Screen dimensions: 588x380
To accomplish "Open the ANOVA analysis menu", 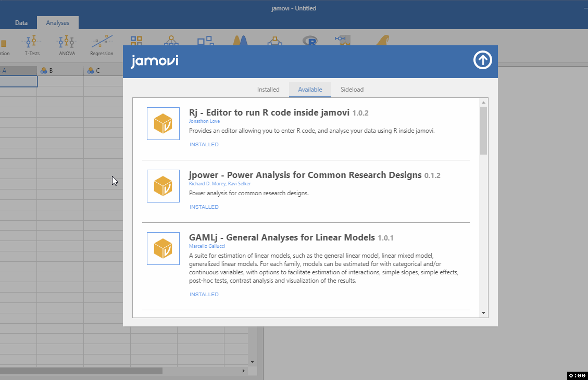I will (x=67, y=45).
